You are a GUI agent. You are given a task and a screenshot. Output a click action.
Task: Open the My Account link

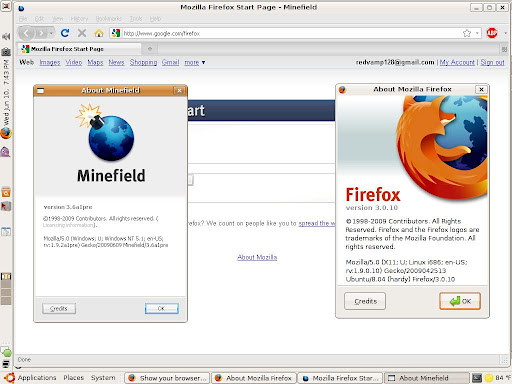point(457,62)
